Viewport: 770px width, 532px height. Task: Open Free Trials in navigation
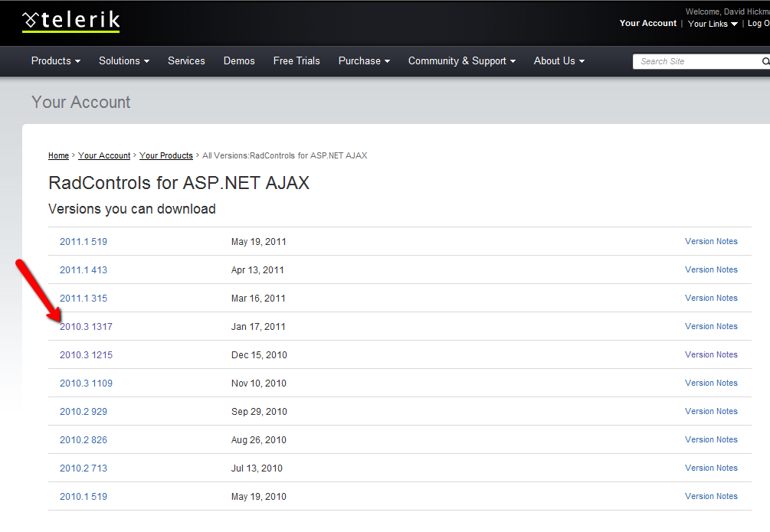(x=296, y=61)
